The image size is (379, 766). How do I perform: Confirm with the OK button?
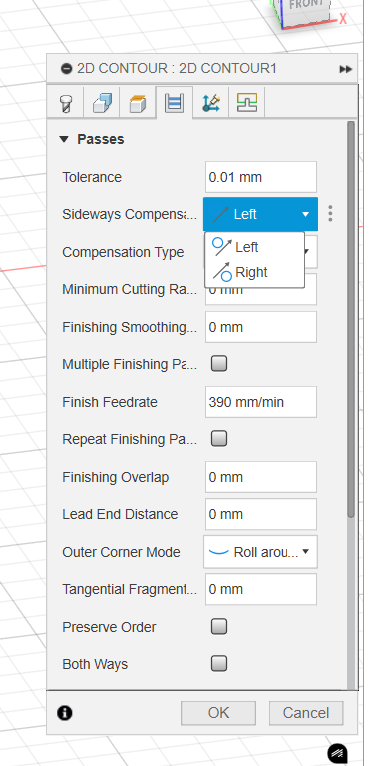pyautogui.click(x=218, y=713)
